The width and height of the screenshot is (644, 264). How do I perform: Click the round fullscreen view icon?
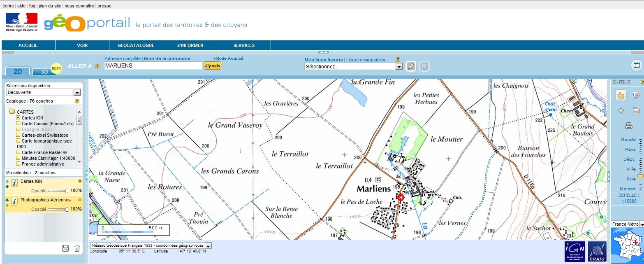click(x=637, y=65)
